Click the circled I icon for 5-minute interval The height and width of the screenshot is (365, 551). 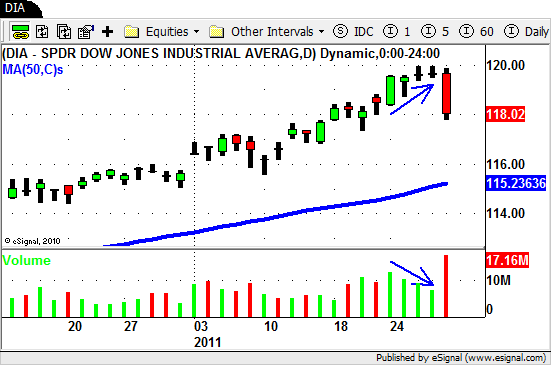click(428, 31)
